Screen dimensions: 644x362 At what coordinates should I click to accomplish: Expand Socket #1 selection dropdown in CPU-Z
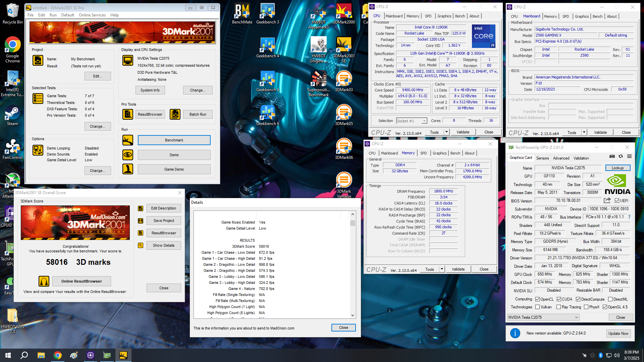[424, 121]
